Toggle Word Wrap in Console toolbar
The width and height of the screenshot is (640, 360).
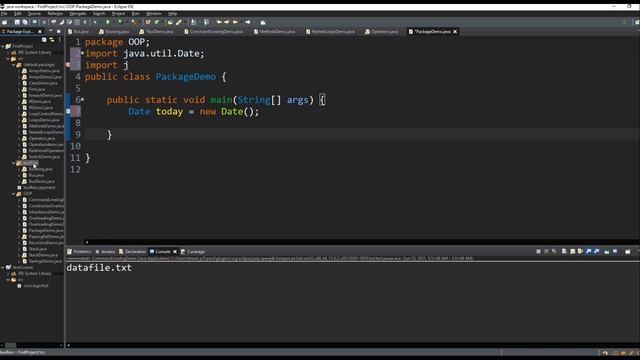click(x=580, y=251)
